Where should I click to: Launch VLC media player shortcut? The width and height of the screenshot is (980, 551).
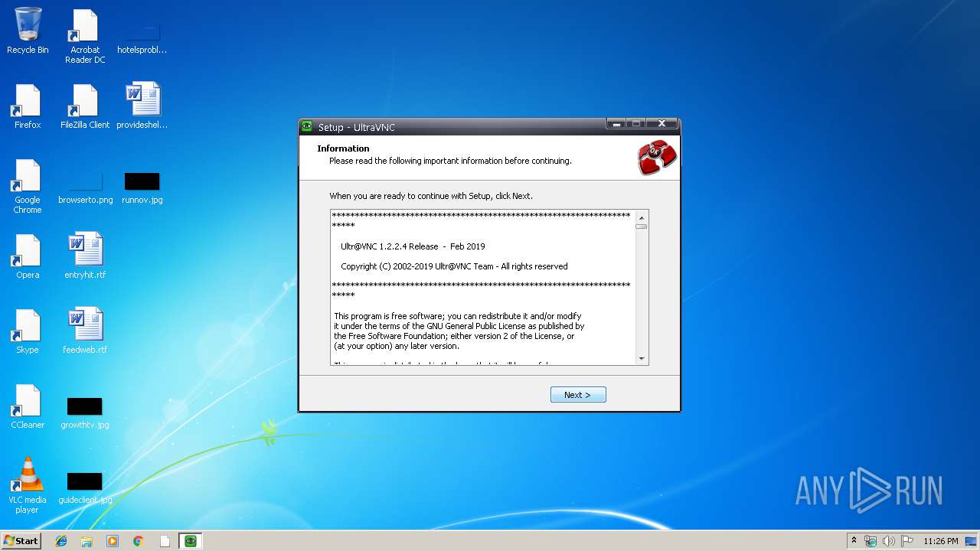[x=28, y=486]
